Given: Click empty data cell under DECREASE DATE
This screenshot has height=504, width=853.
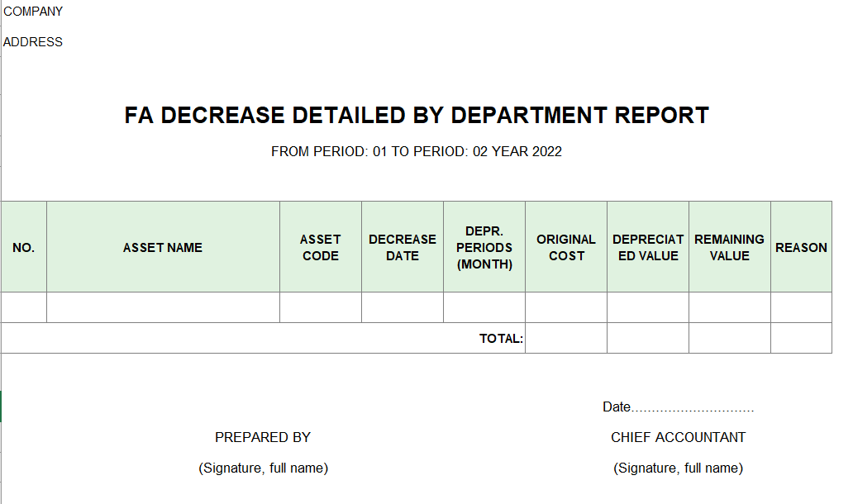Looking at the screenshot, I should [403, 307].
